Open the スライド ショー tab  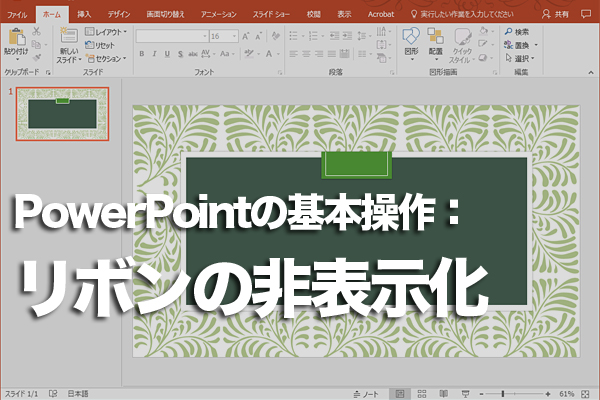pos(271,15)
